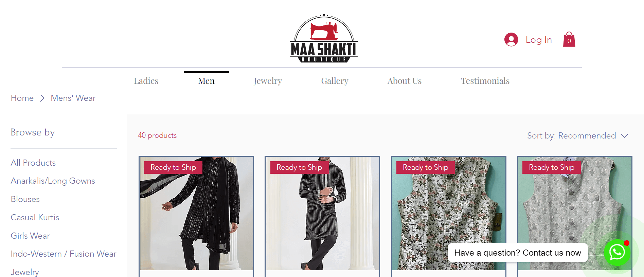Click the Maa Shakti Boutique logo
The width and height of the screenshot is (644, 277).
(x=324, y=38)
